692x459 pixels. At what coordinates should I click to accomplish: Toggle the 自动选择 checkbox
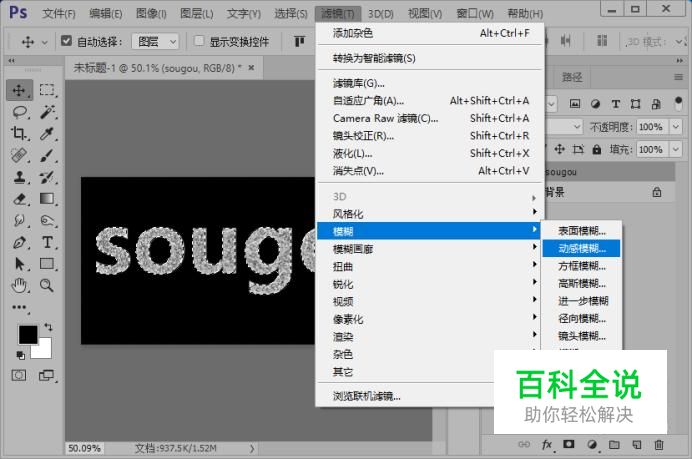click(66, 41)
